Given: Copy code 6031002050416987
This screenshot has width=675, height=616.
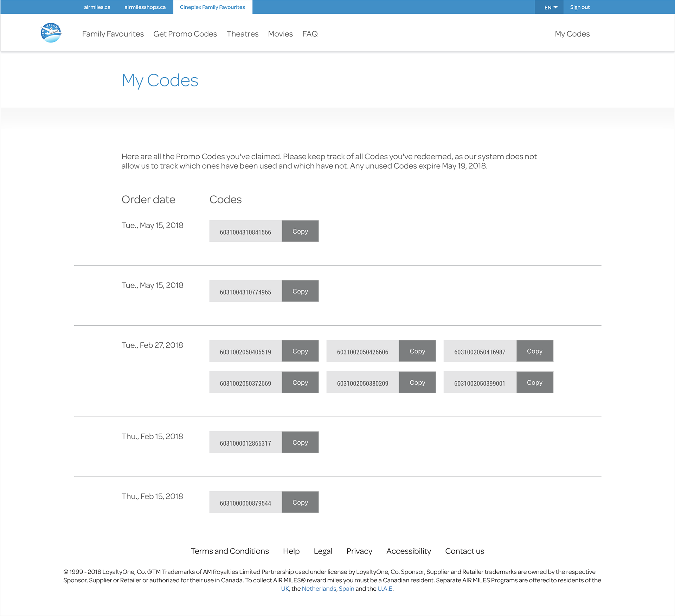Looking at the screenshot, I should click(534, 351).
